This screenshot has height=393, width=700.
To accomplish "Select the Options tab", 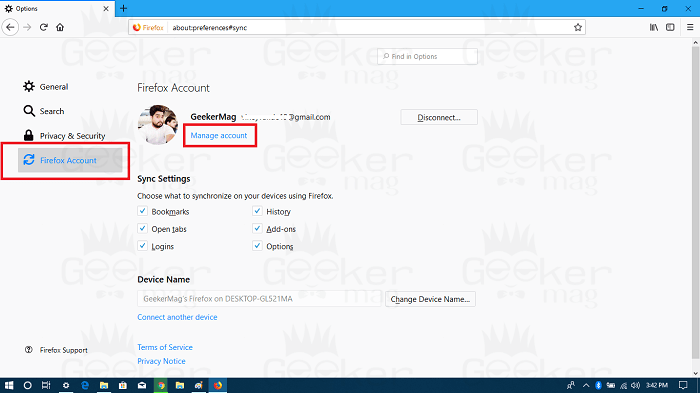I will [57, 8].
